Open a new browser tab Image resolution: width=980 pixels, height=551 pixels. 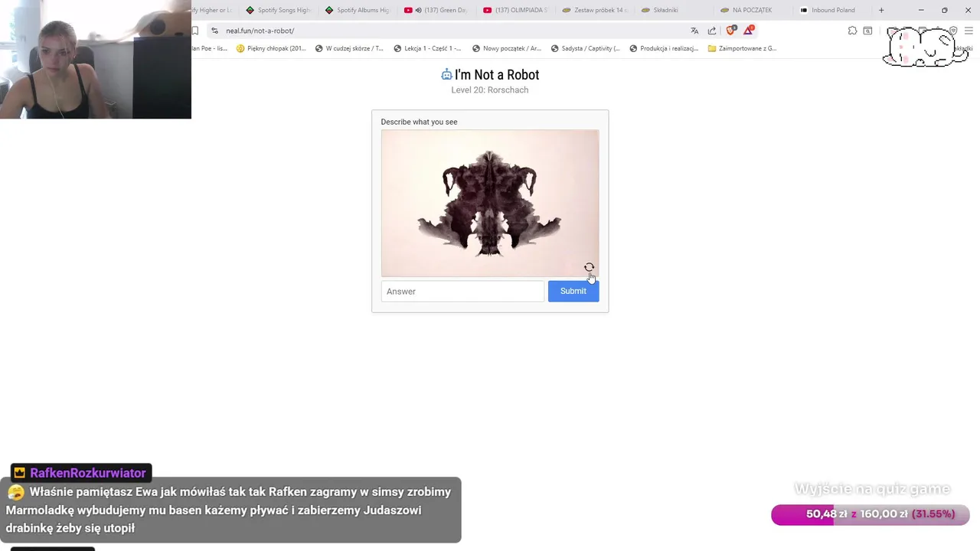pyautogui.click(x=881, y=10)
